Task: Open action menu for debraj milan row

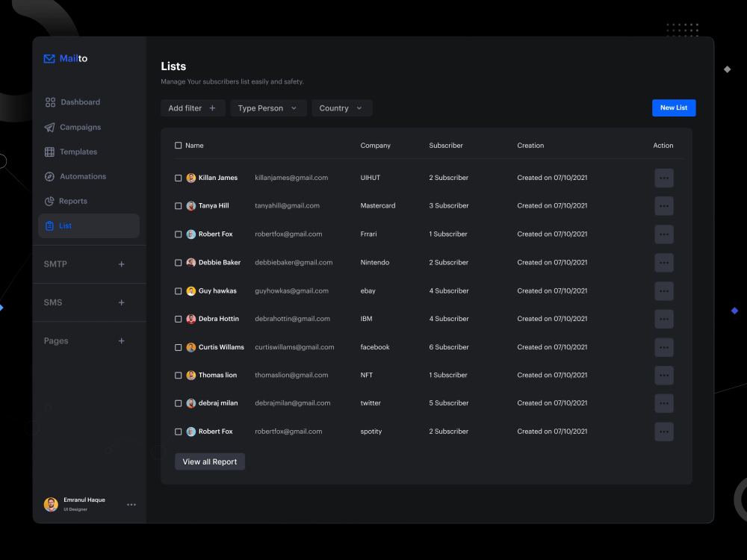Action: click(663, 403)
